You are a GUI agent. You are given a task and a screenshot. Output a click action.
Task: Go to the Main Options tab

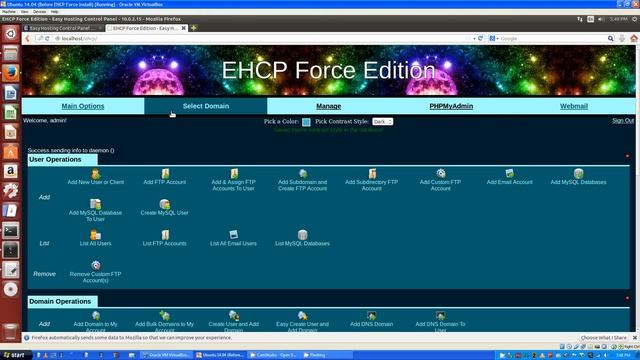(83, 106)
